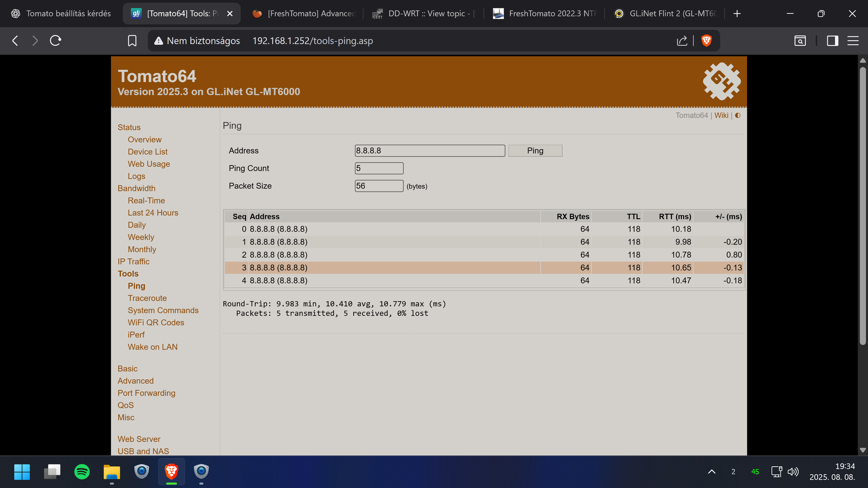Click the Ping button
The width and height of the screenshot is (868, 488).
[x=535, y=151]
